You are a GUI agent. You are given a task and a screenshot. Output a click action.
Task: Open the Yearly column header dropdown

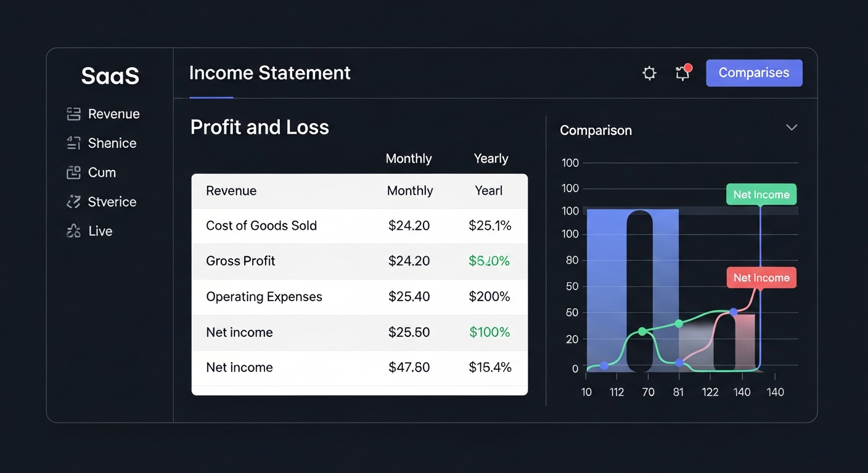491,158
